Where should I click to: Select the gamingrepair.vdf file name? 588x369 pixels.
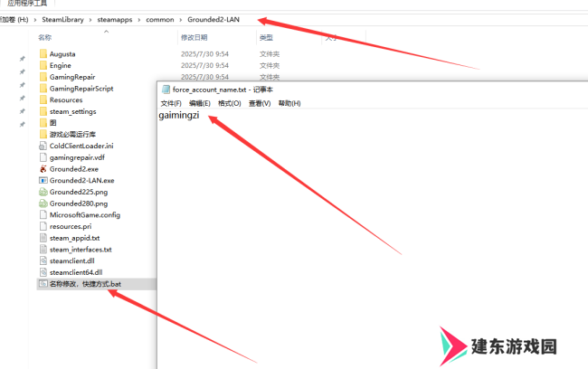coord(77,157)
